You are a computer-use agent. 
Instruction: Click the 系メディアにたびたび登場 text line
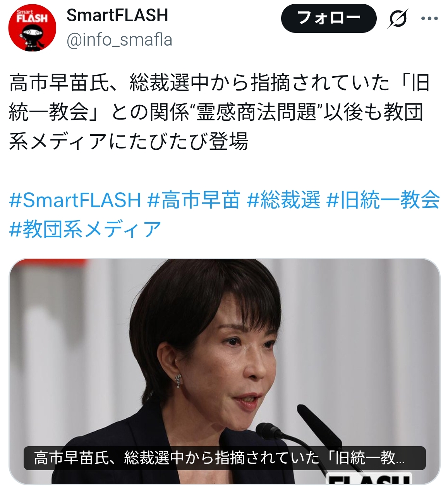pyautogui.click(x=128, y=141)
